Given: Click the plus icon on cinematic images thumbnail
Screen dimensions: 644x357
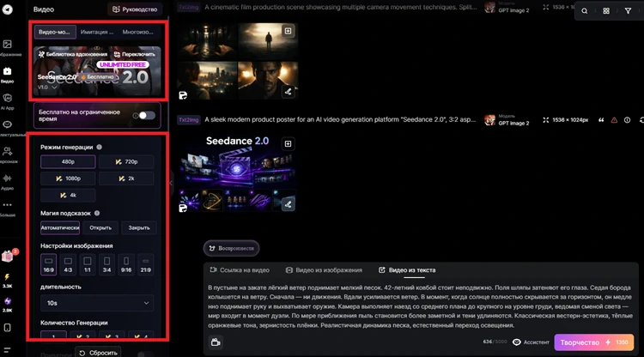Looking at the screenshot, I should pyautogui.click(x=288, y=31).
